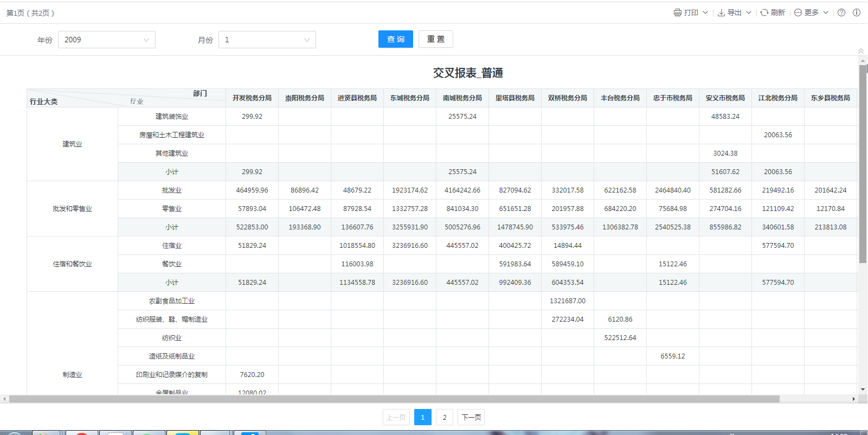Image resolution: width=868 pixels, height=435 pixels.
Task: Click the horizontal scrollbar under the table
Action: [394, 399]
